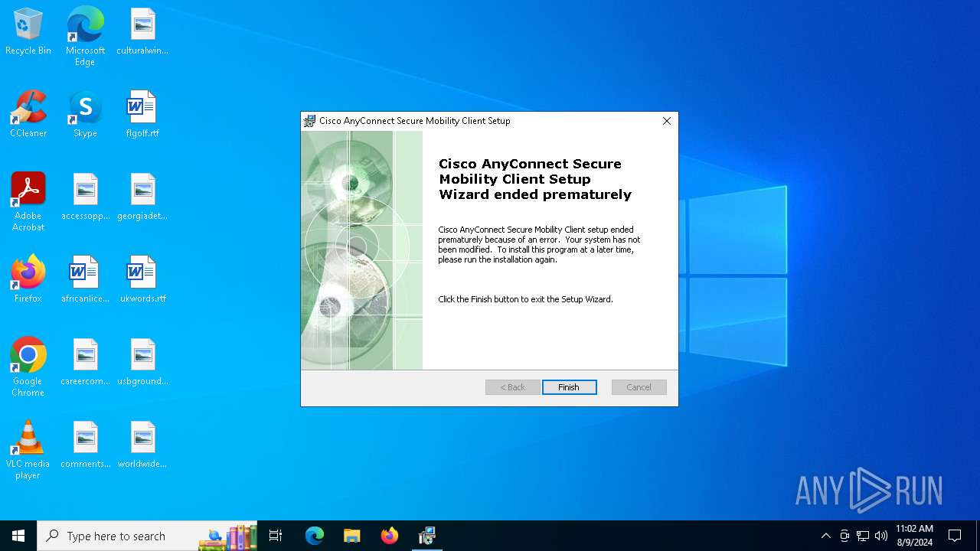Image resolution: width=980 pixels, height=551 pixels.
Task: Select the accessopp image file icon
Action: [85, 197]
